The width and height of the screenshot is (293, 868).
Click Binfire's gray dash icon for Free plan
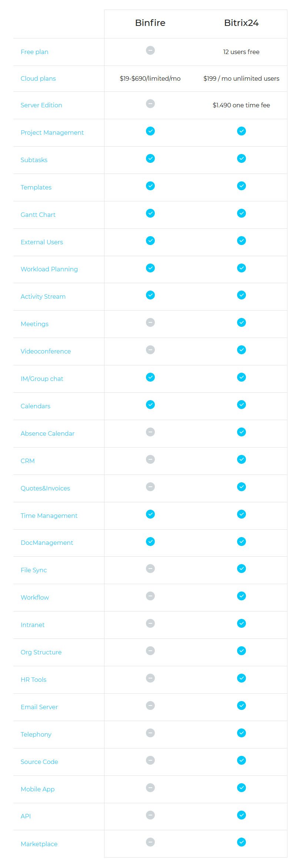click(x=150, y=50)
